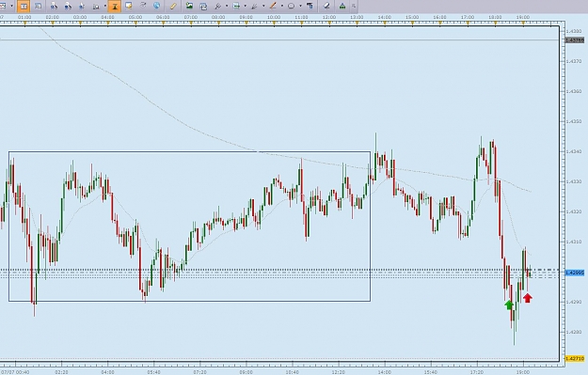The image size is (588, 375).
Task: Toggle the orange highlighted hourglass auto-scroll button
Action: point(115,6)
